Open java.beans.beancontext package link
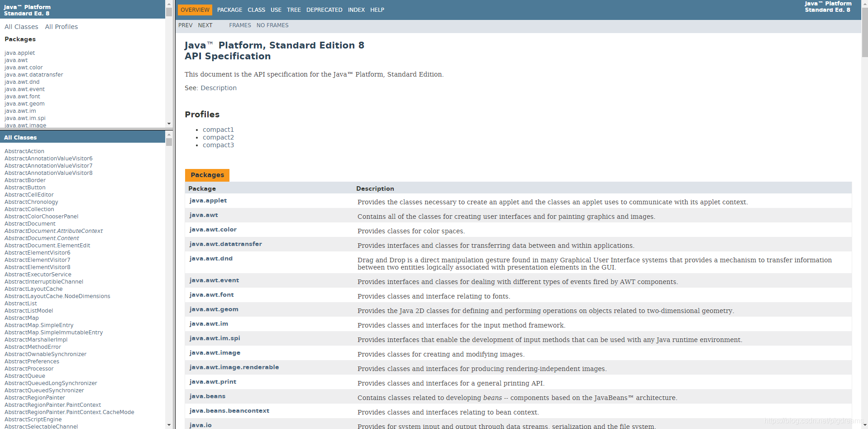The height and width of the screenshot is (429, 868). 229,411
